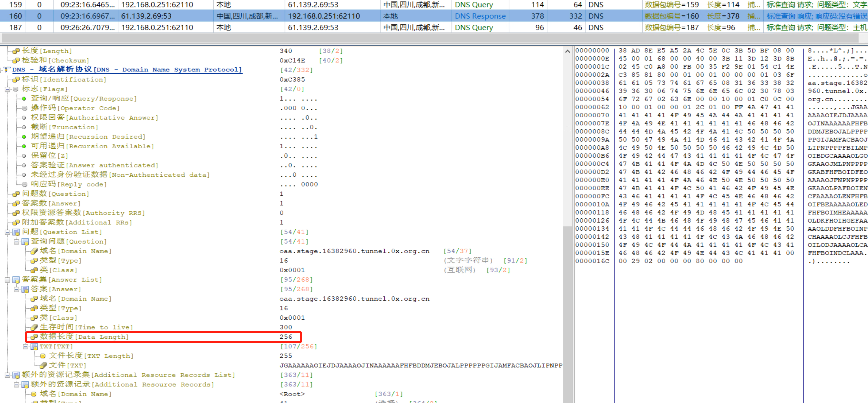
Task: Click the bullet icon of Answer authenticated
Action: 24,165
